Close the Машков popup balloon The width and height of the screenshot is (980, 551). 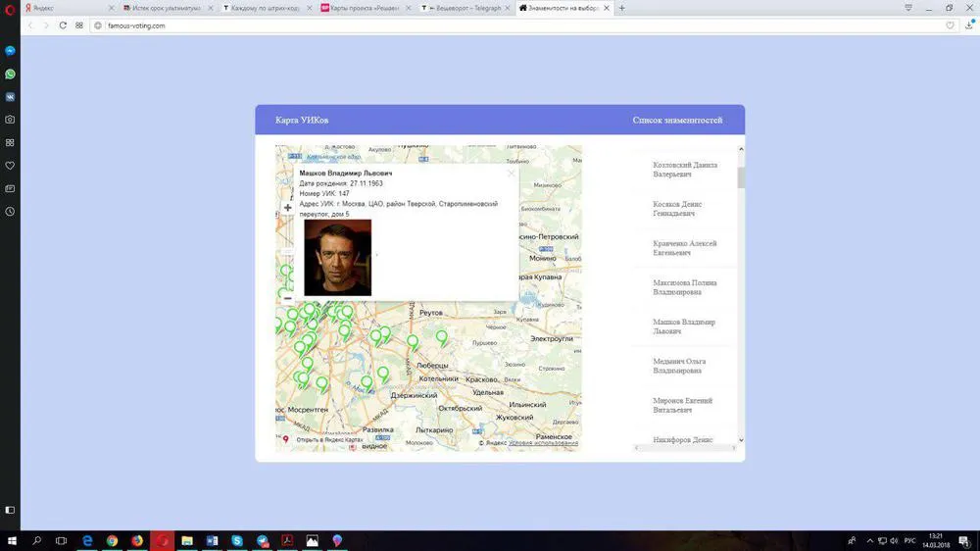(x=511, y=174)
